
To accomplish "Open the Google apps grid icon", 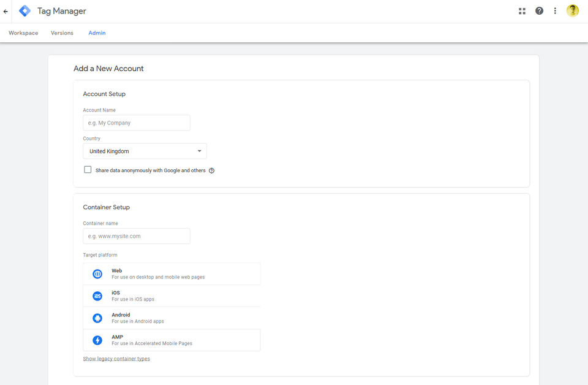I will [x=522, y=11].
